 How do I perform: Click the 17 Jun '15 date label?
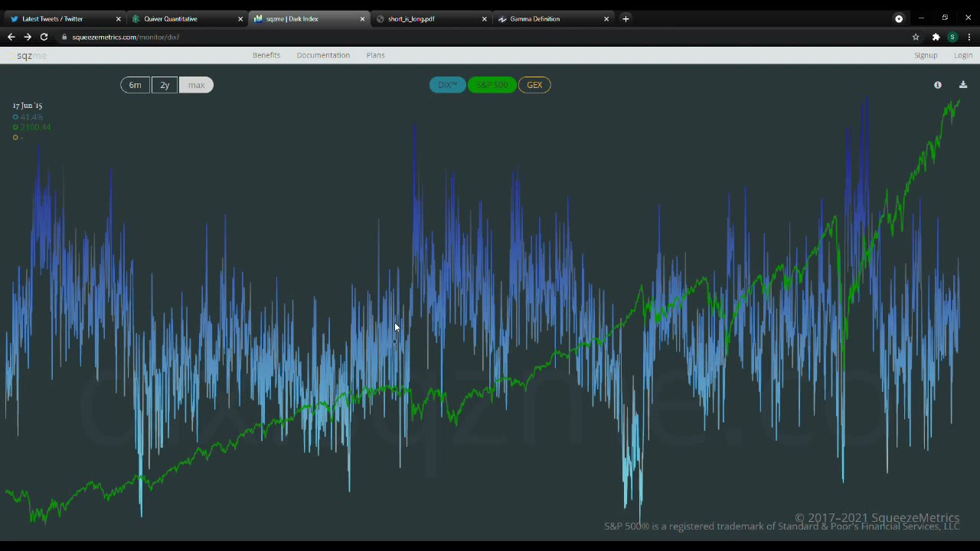[28, 106]
